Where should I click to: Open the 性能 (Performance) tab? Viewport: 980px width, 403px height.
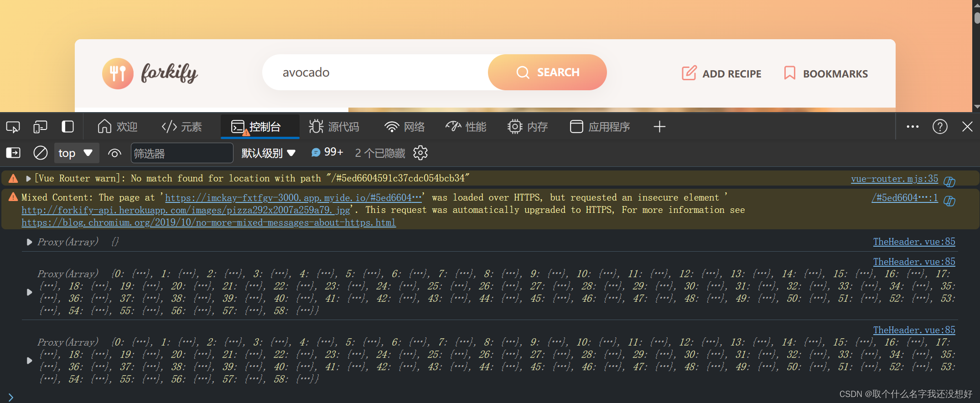[466, 127]
